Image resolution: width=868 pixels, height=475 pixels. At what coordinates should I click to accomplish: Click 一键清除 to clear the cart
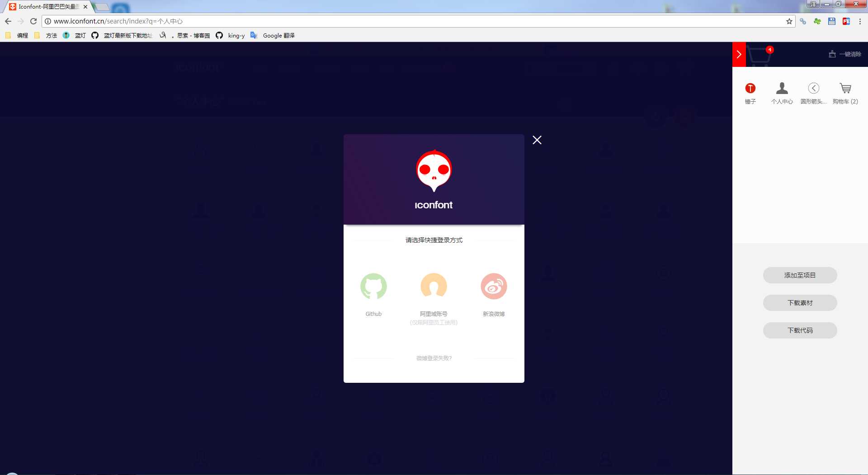(845, 54)
